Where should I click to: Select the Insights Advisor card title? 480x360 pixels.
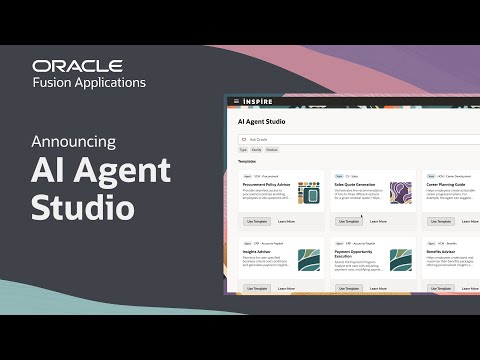257,252
